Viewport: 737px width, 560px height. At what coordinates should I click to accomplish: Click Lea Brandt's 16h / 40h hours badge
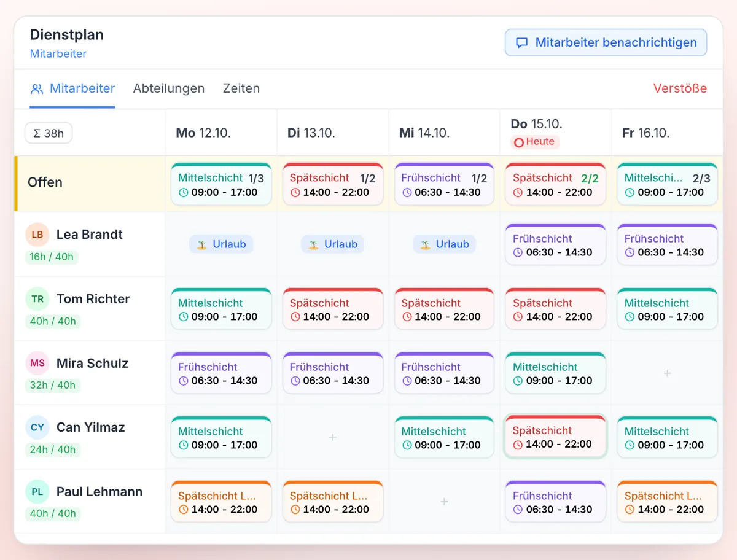click(53, 257)
